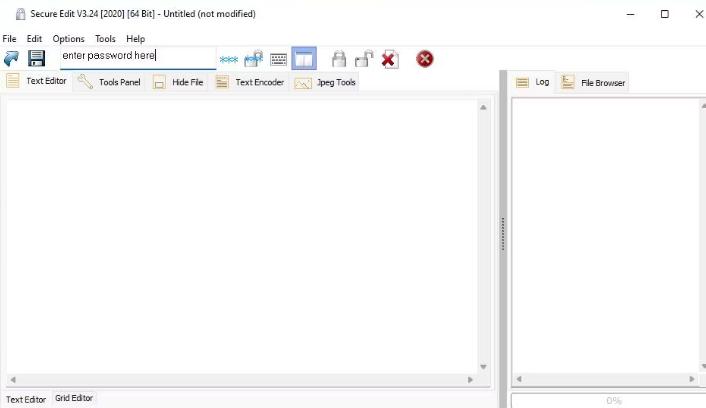Switch to the Hide File tab
The image size is (706, 408).
coord(178,82)
